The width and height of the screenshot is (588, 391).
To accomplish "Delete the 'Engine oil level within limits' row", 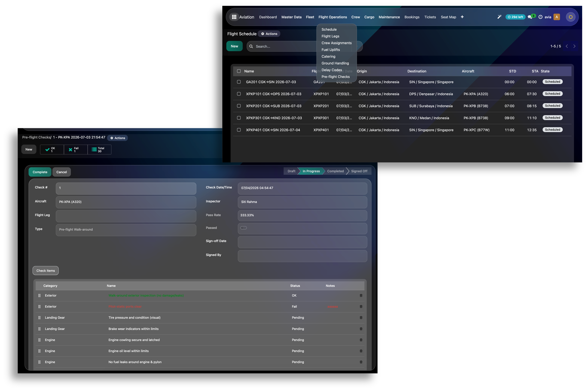I will tap(361, 351).
